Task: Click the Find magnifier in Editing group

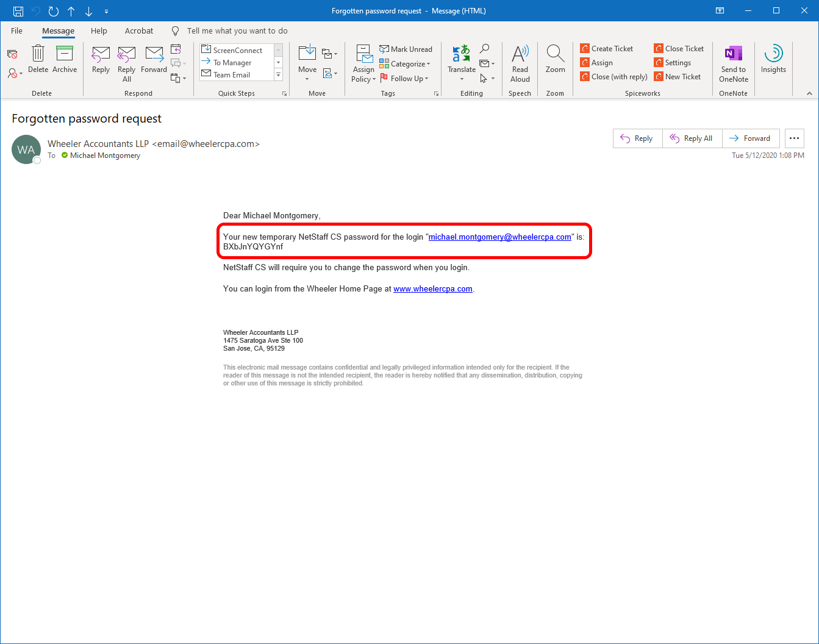Action: pyautogui.click(x=485, y=49)
